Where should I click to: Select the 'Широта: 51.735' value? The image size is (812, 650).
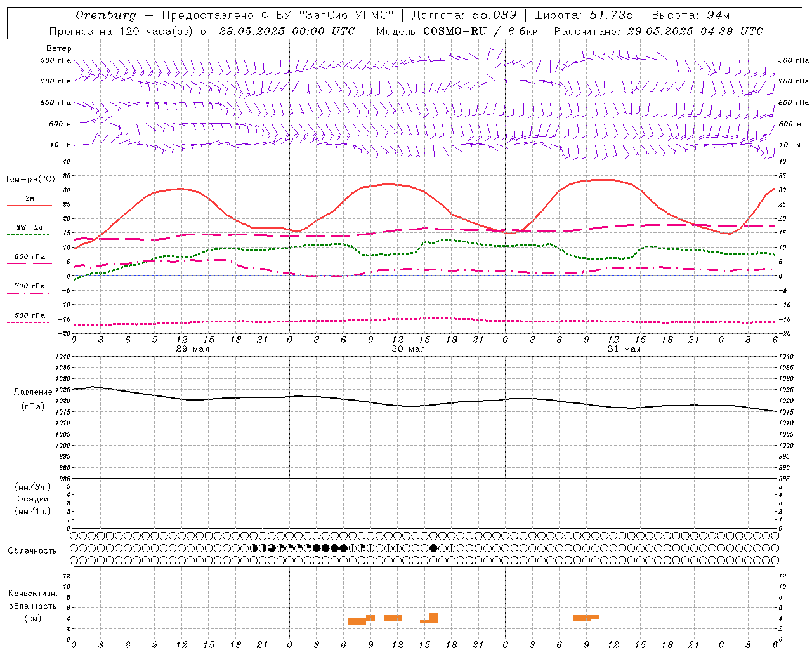[x=584, y=15]
